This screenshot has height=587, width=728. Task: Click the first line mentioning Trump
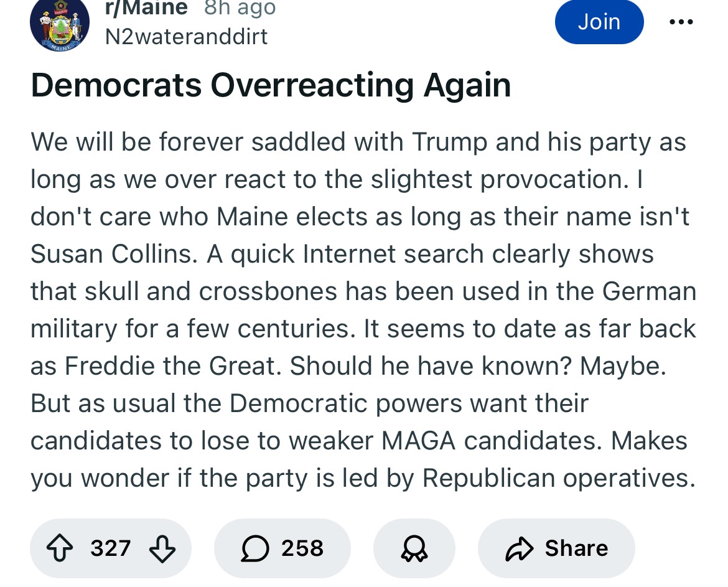(358, 142)
